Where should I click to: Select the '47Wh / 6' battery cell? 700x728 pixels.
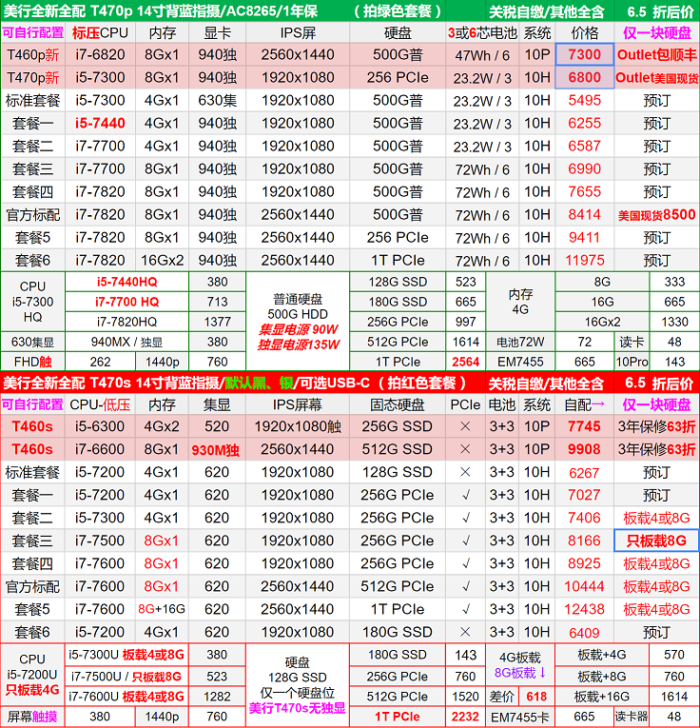tap(482, 55)
